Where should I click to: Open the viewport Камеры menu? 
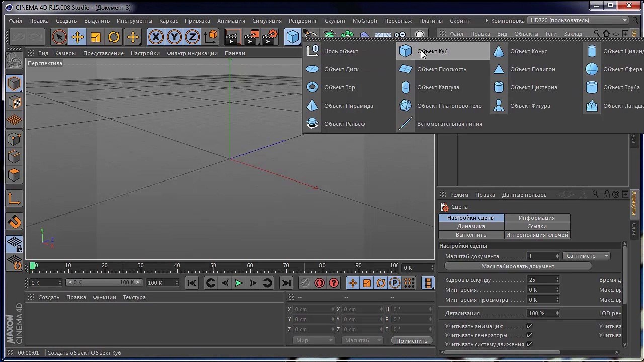(65, 53)
